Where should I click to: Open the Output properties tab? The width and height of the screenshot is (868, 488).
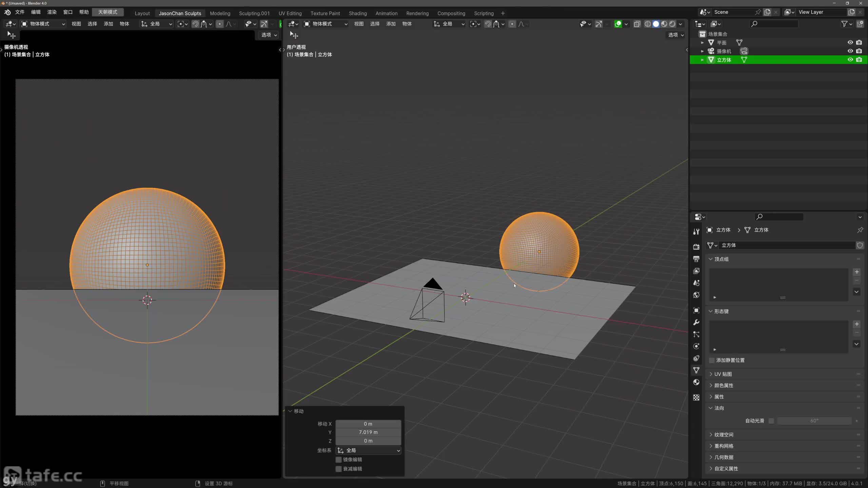(x=696, y=259)
